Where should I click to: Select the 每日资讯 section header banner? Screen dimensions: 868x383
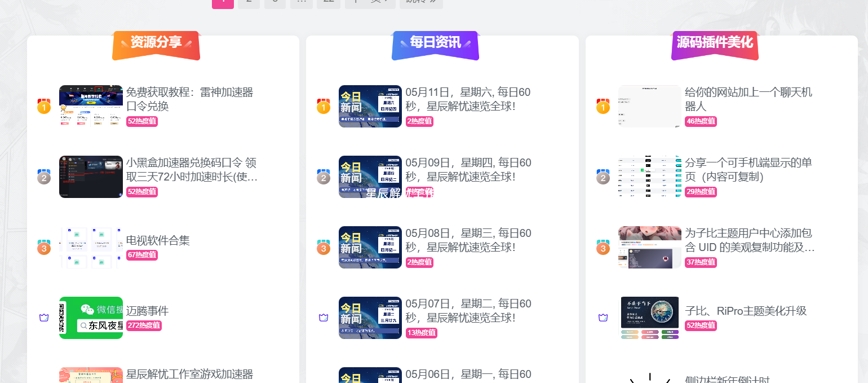tap(435, 42)
